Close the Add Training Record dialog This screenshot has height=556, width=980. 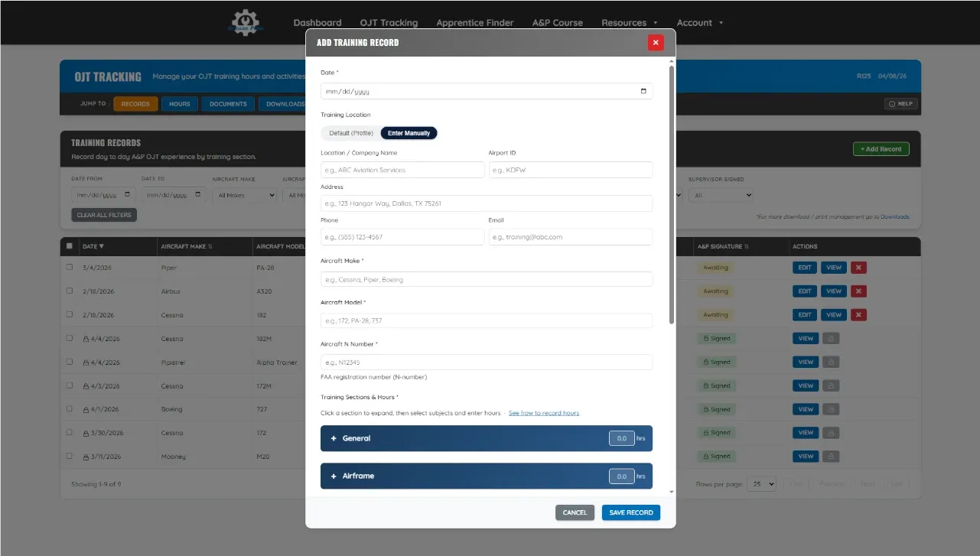point(656,43)
